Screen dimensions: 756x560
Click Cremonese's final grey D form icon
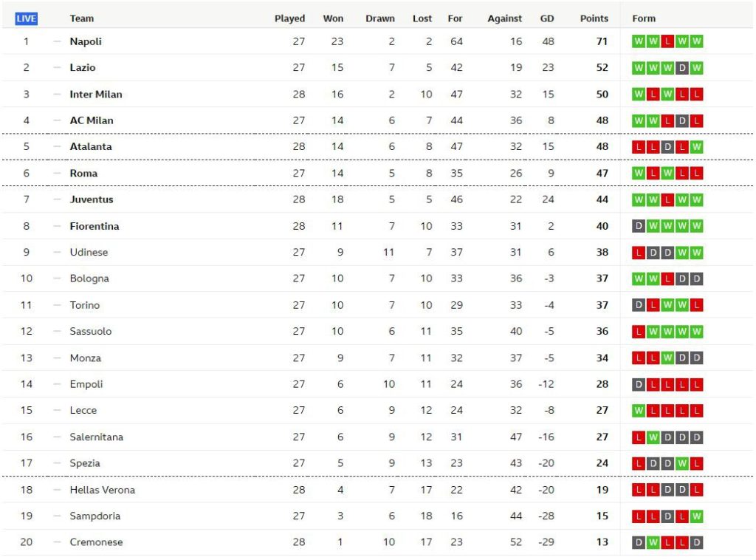click(697, 542)
